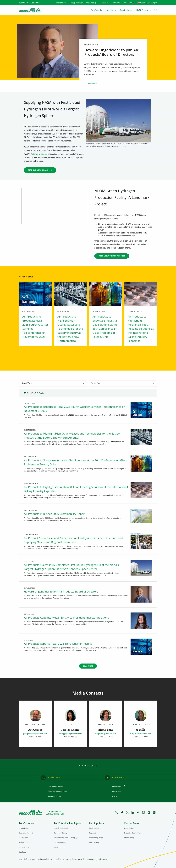Expand the Company menu in top bar
Screen dimensions: 176x868
point(61,2)
